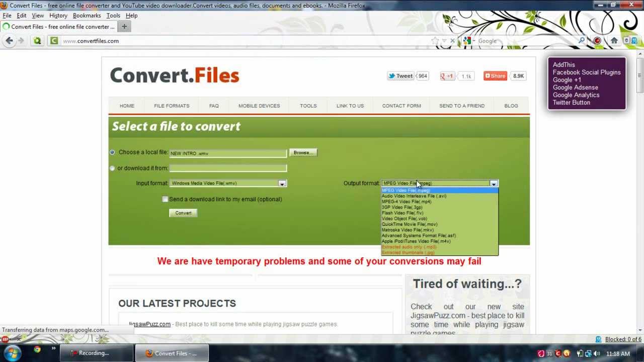Click the convertfiles.com address bar
Screen dimensions: 644x362
click(x=245, y=41)
